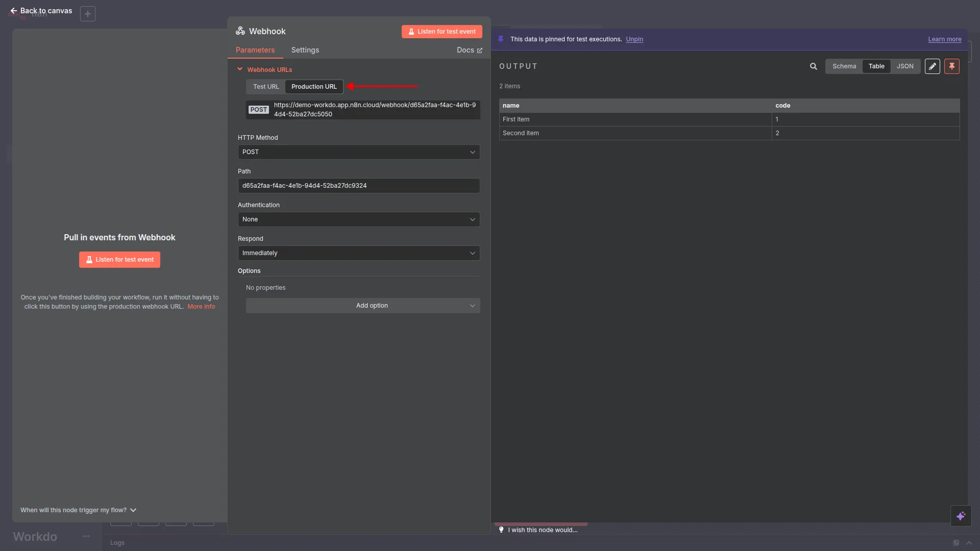Viewport: 980px width, 551px height.
Task: Click the red pin data icon
Action: 951,66
